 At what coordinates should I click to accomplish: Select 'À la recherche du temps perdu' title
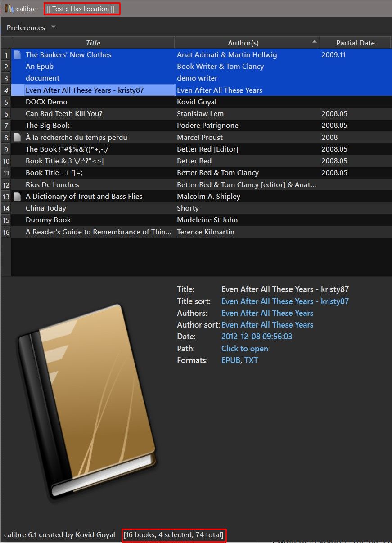(x=77, y=138)
